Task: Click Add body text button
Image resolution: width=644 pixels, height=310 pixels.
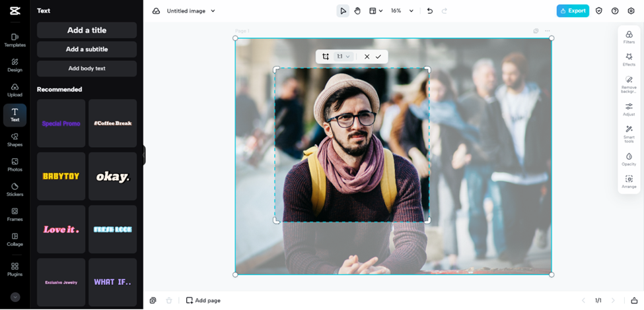Action: 87,69
